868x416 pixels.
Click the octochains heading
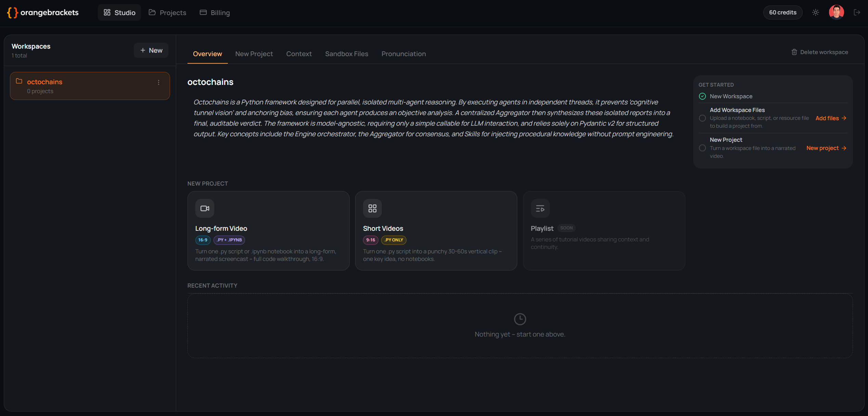tap(210, 82)
